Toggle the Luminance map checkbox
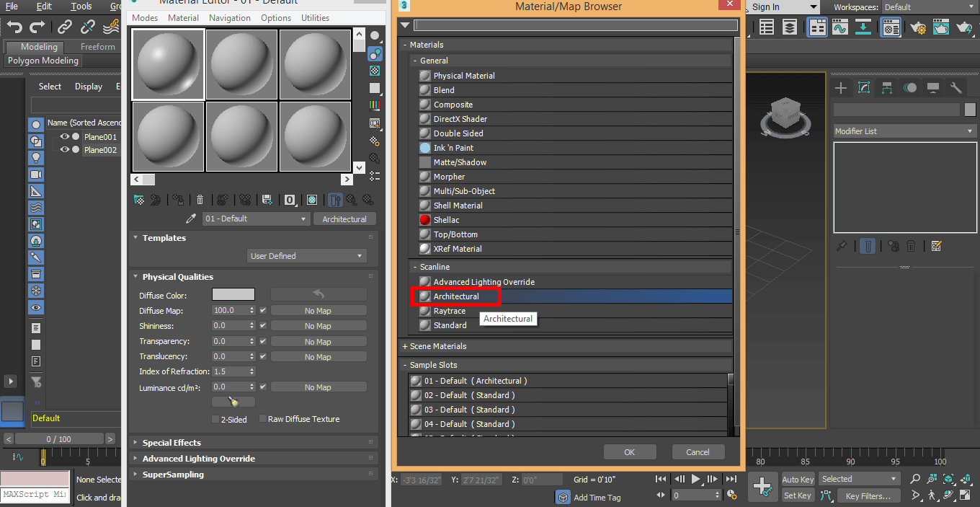The image size is (980, 507). 263,387
